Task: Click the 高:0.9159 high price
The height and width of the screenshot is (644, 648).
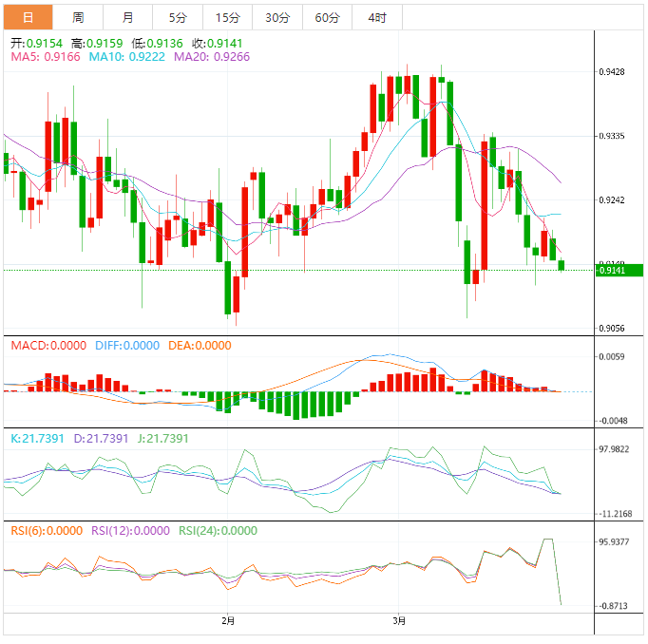Action: click(x=97, y=44)
